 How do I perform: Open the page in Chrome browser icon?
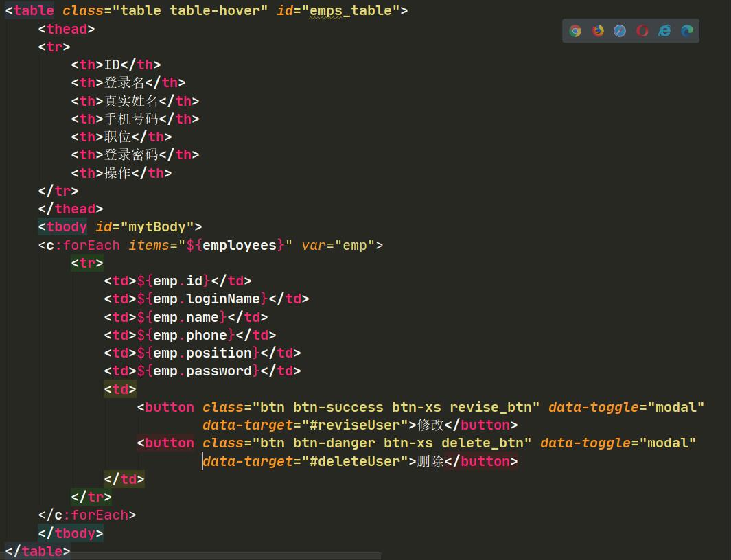[x=575, y=31]
